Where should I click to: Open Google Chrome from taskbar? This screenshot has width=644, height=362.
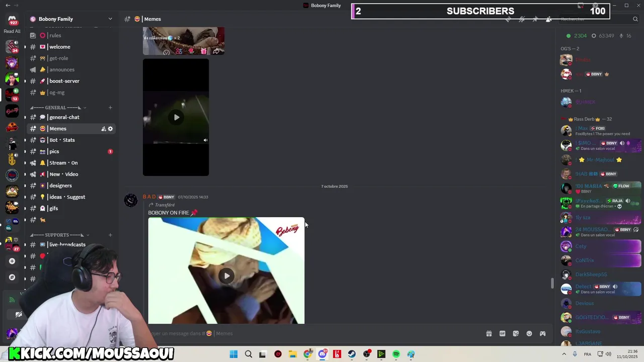coord(307,354)
